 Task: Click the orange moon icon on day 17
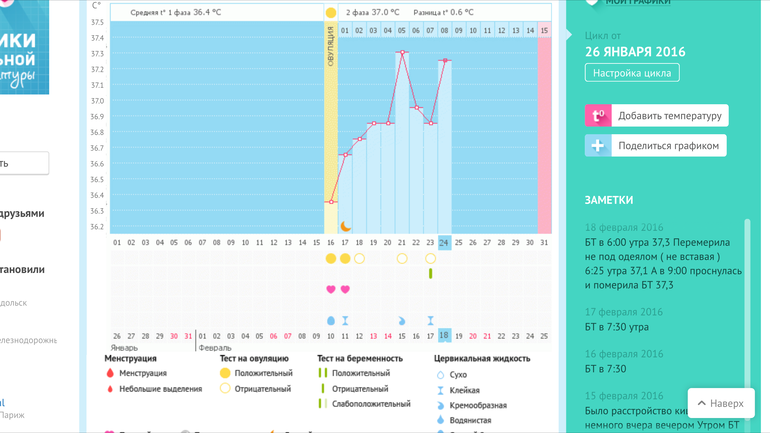pyautogui.click(x=346, y=227)
